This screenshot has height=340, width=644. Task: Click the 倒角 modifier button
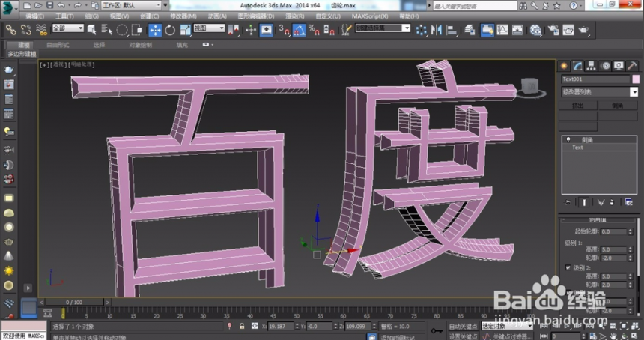point(617,106)
